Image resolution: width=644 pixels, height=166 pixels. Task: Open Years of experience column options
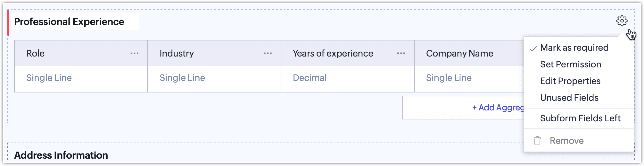click(x=401, y=53)
